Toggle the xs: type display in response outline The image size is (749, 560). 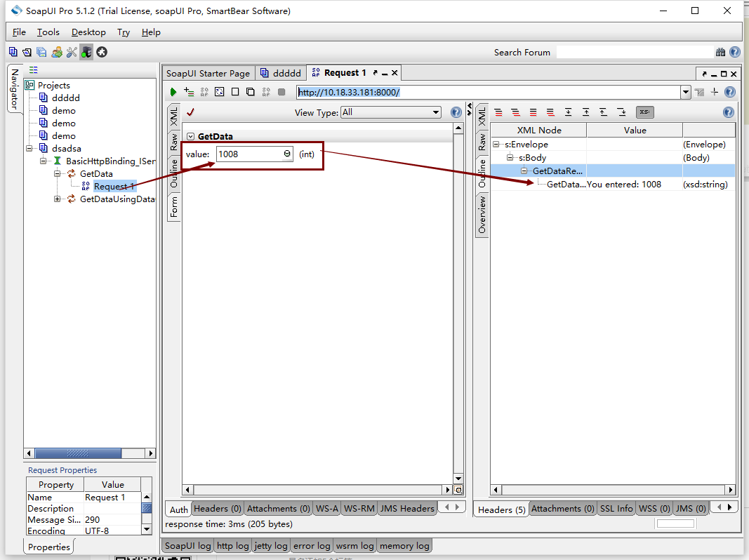pos(644,112)
